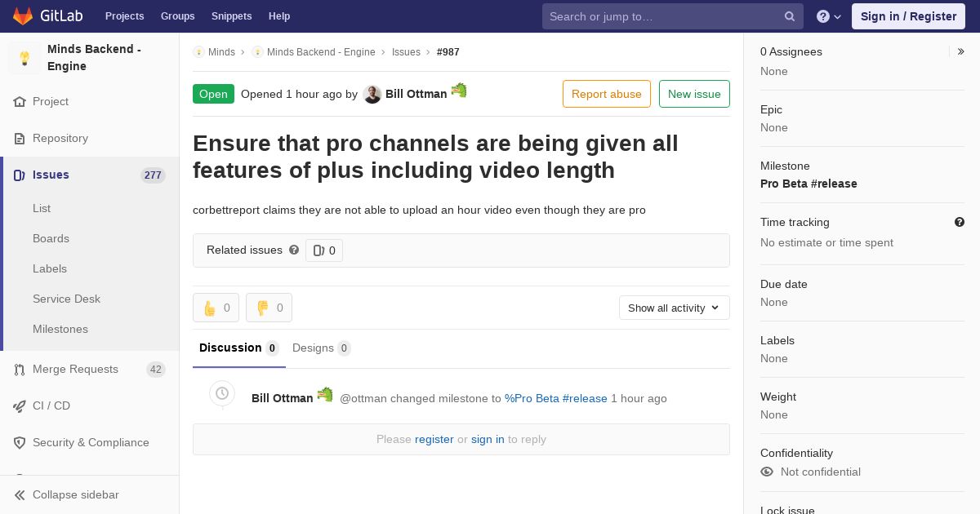The width and height of the screenshot is (980, 514).
Task: Click the Minds breadcrumb lightbulb icon
Action: [198, 52]
